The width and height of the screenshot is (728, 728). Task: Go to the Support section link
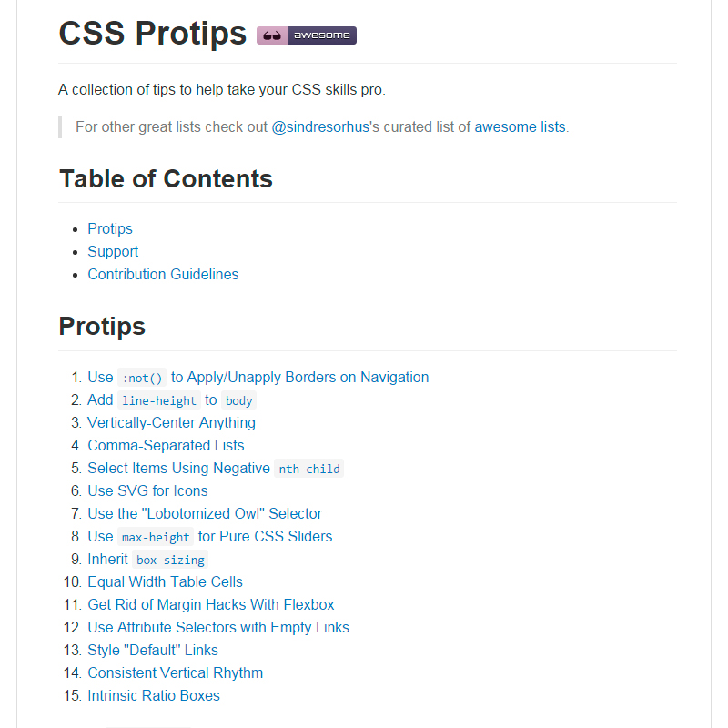click(x=113, y=251)
